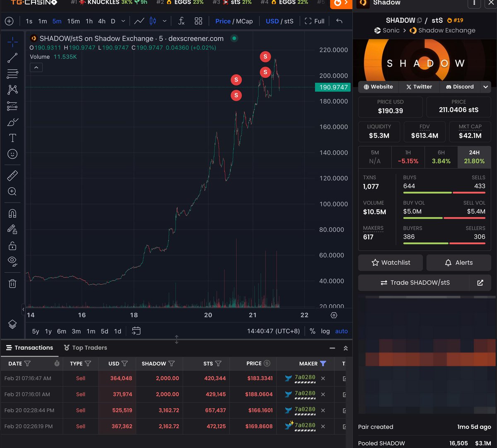Switch chart quote to stS
The height and width of the screenshot is (448, 497).
(x=288, y=21)
